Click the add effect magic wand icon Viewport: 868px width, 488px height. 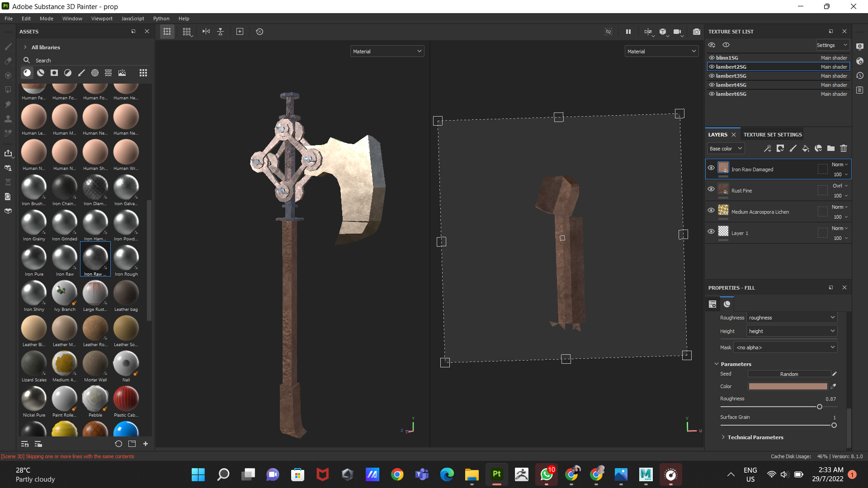click(768, 148)
